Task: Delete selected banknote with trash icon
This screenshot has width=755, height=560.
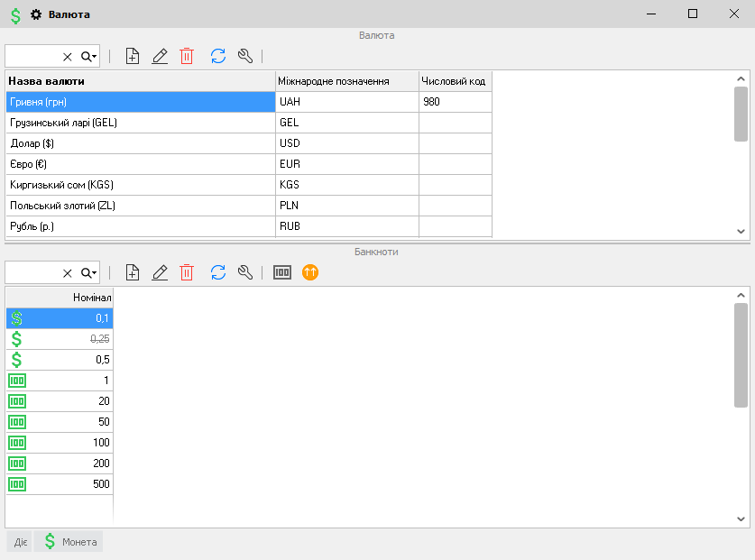Action: point(187,272)
